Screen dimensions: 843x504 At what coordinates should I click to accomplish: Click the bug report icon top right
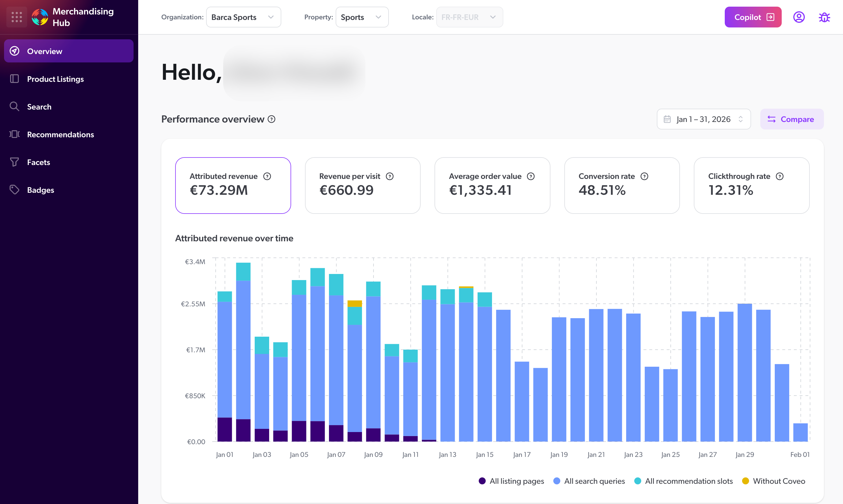click(x=824, y=17)
